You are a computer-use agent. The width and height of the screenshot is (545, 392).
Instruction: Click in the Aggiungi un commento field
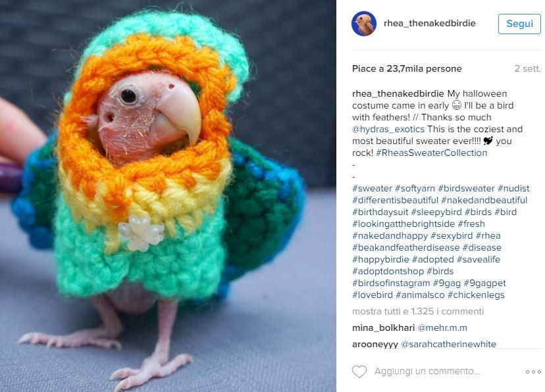427,371
